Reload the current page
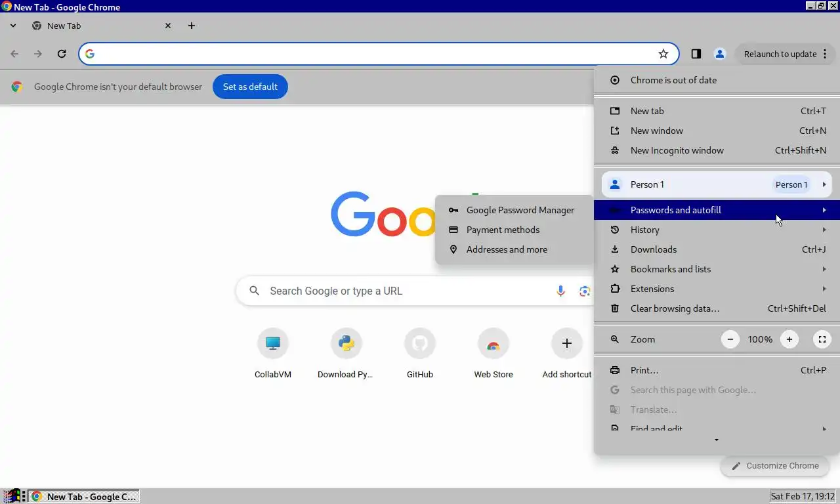 [62, 54]
